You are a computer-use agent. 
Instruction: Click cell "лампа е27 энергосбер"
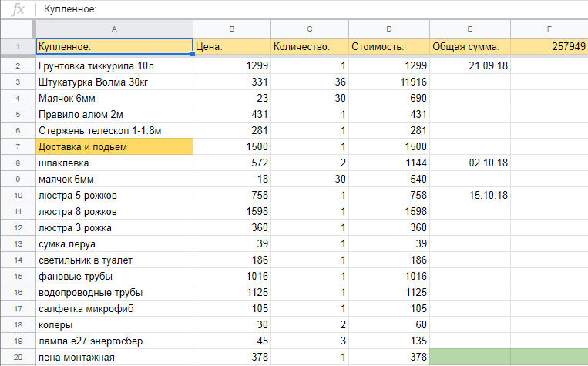(x=114, y=341)
